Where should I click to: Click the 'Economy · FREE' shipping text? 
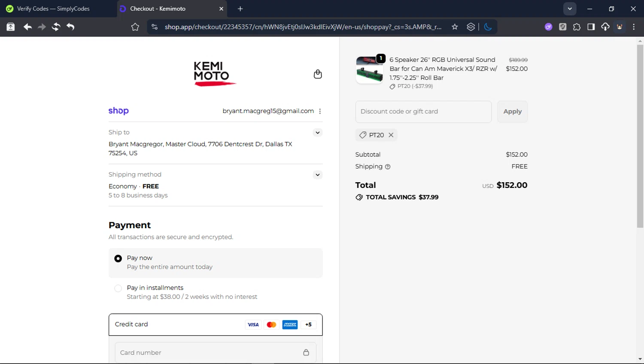click(x=134, y=186)
